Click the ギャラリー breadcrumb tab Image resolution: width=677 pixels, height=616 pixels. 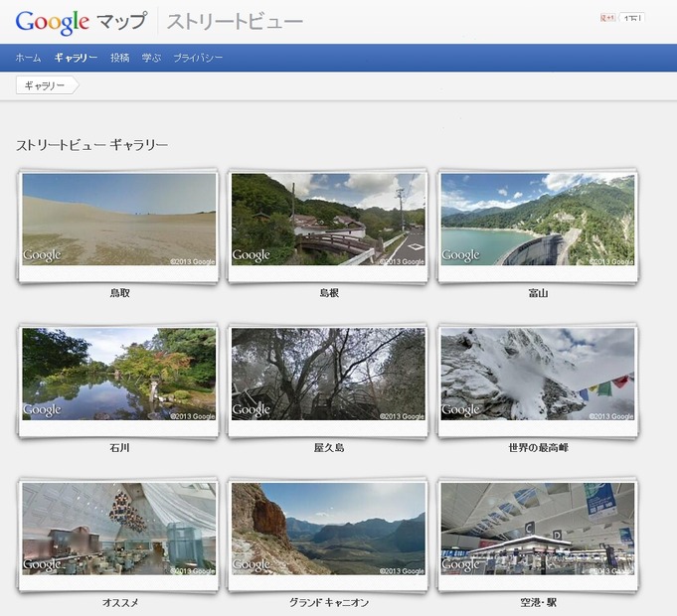[x=48, y=85]
